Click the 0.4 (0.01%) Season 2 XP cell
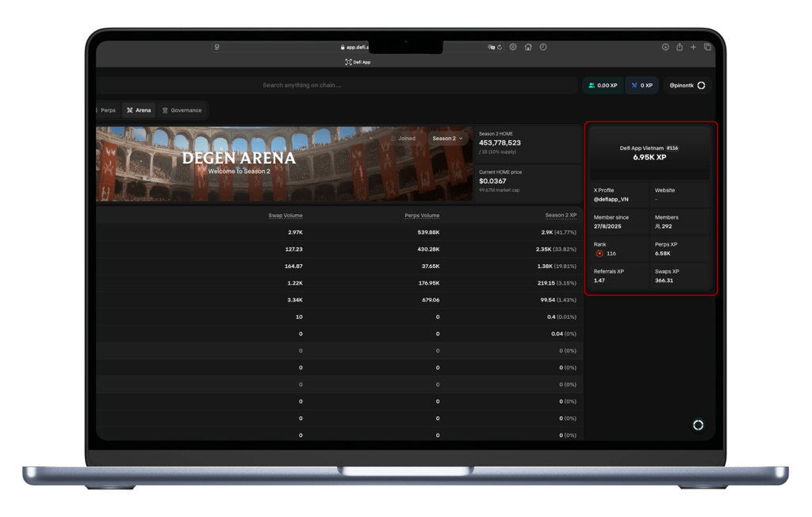Image resolution: width=812 pixels, height=517 pixels. tap(562, 317)
